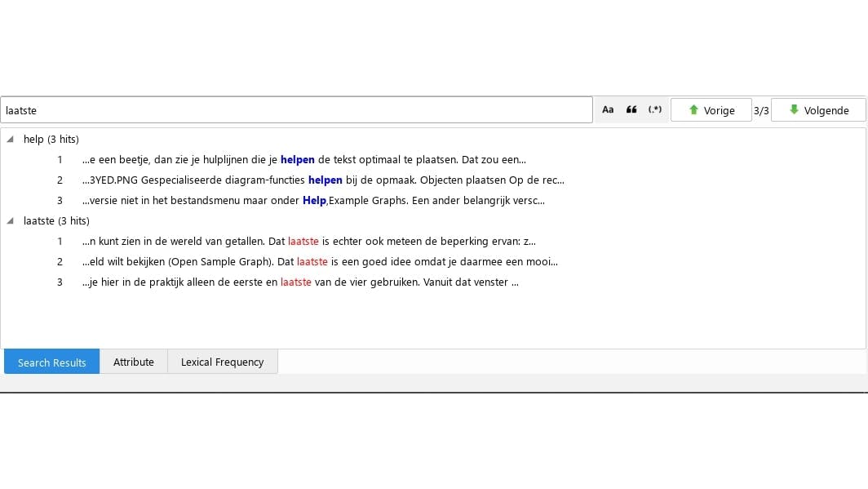The image size is (868, 489).
Task: Collapse the 'laatste (3 hits)' group
Action: pyautogui.click(x=10, y=220)
